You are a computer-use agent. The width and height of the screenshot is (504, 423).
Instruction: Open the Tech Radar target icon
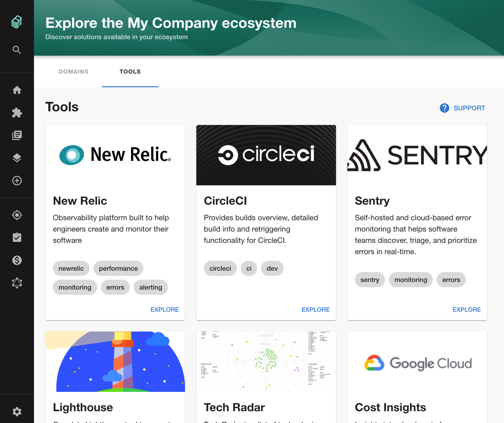tap(17, 215)
